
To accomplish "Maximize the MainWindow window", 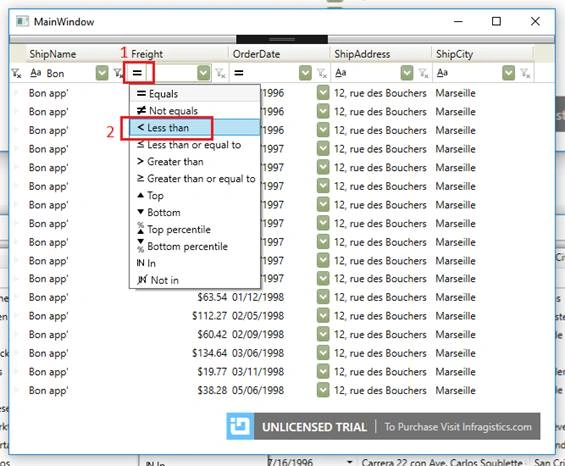I will [x=496, y=21].
